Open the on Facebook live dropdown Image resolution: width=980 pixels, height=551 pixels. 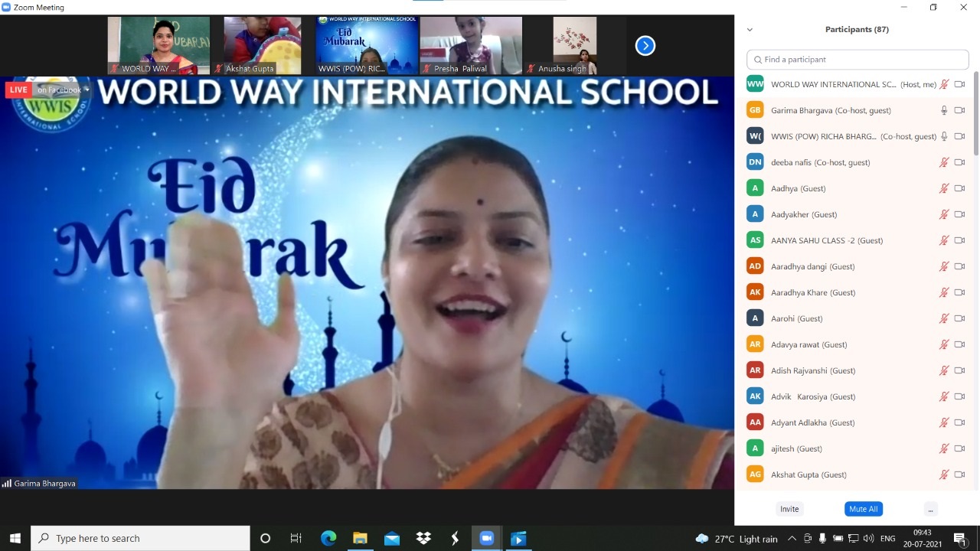(x=64, y=90)
